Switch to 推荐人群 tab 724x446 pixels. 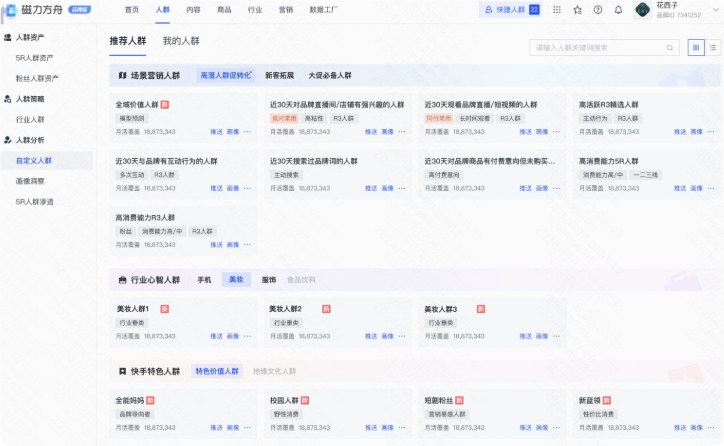pyautogui.click(x=128, y=41)
